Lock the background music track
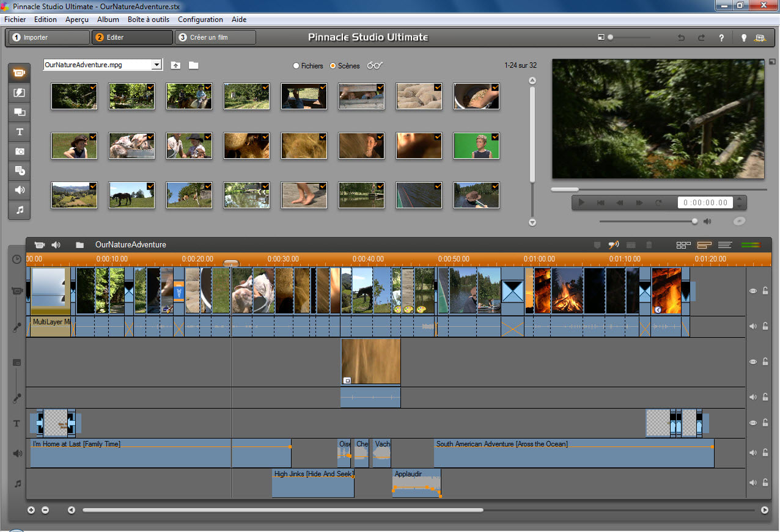This screenshot has height=532, width=780. coord(765,483)
